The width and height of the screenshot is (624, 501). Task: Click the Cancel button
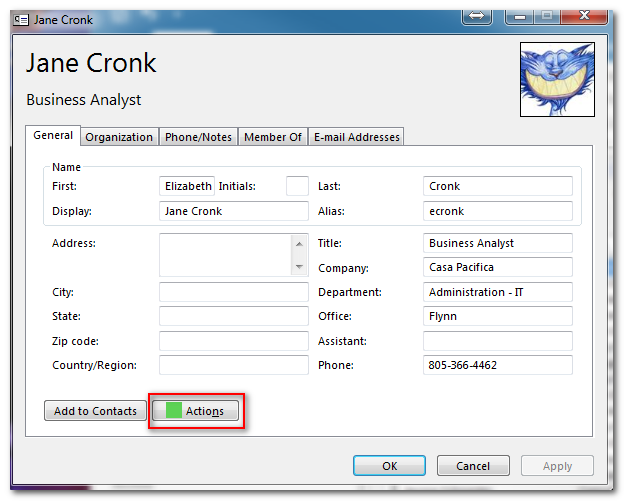click(473, 466)
